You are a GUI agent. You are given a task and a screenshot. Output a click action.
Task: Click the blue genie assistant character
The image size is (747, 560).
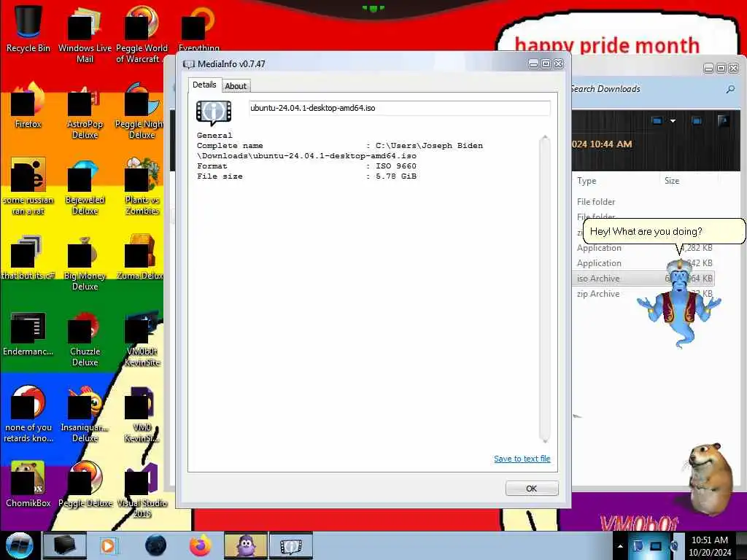tap(679, 305)
